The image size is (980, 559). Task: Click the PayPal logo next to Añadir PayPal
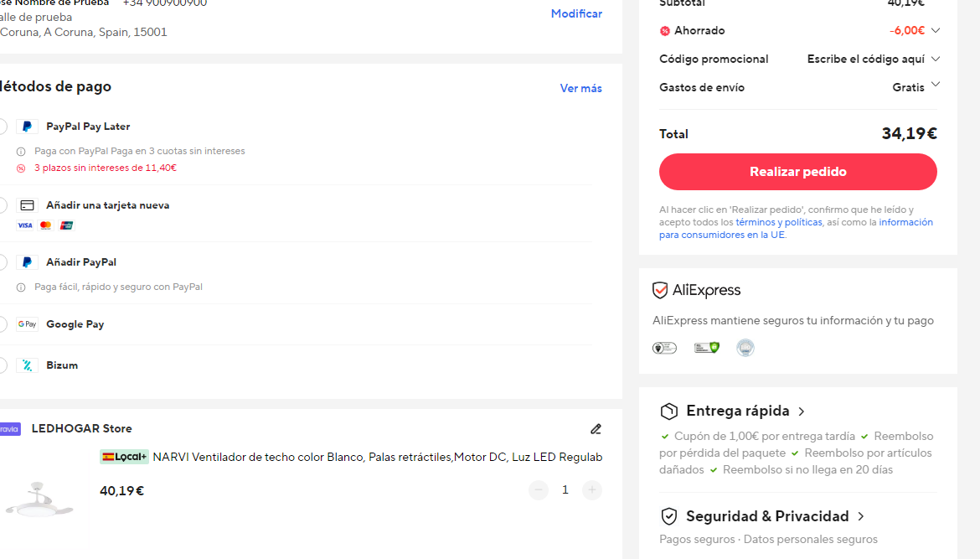coord(27,262)
